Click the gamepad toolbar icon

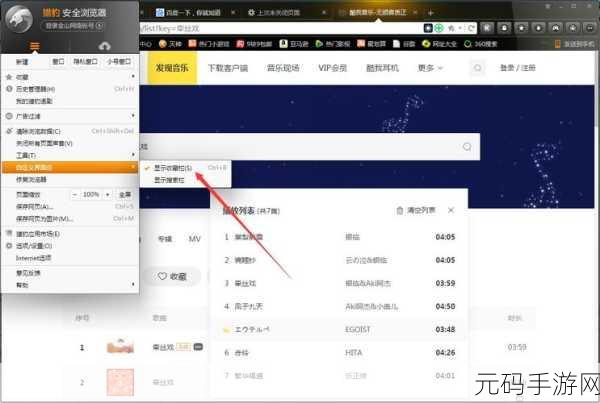pos(556,28)
